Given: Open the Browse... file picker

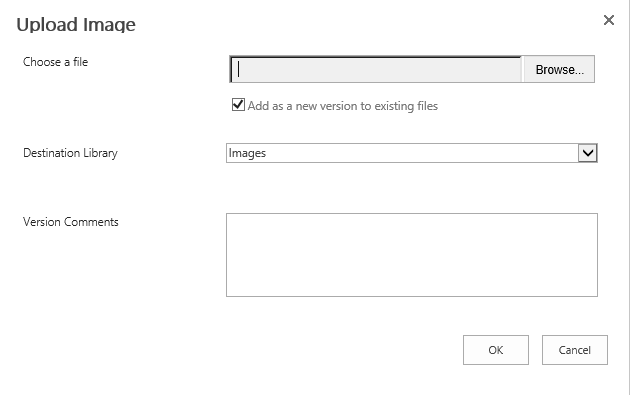Looking at the screenshot, I should coord(559,70).
